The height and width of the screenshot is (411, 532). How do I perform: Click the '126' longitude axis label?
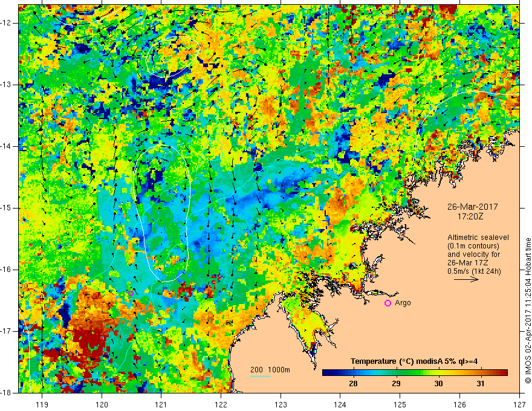pos(459,404)
